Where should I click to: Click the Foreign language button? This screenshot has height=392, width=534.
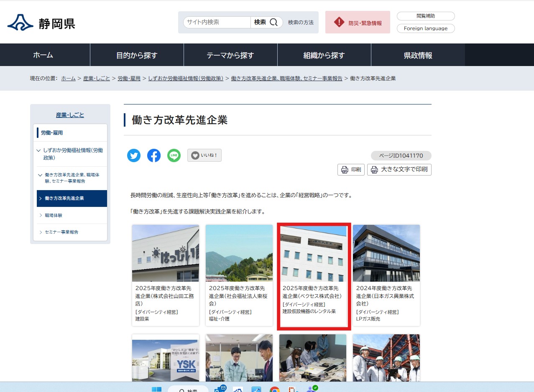coord(425,28)
